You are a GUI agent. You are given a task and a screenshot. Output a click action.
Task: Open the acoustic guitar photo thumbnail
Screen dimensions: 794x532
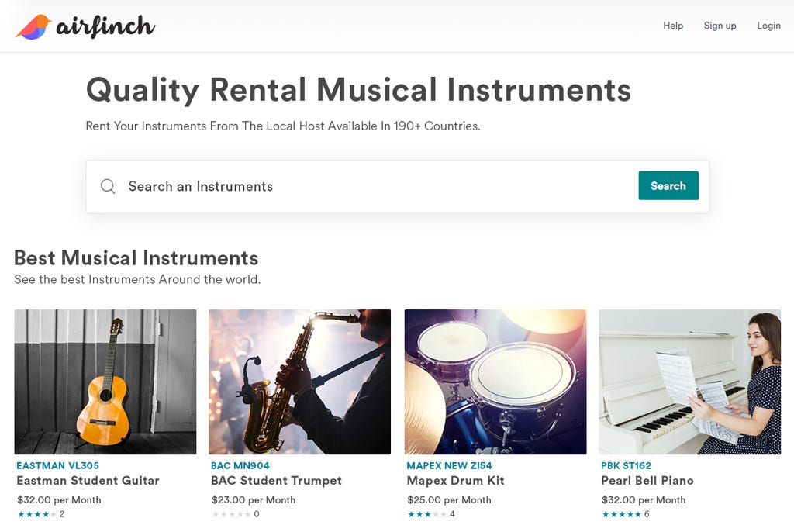tap(105, 382)
